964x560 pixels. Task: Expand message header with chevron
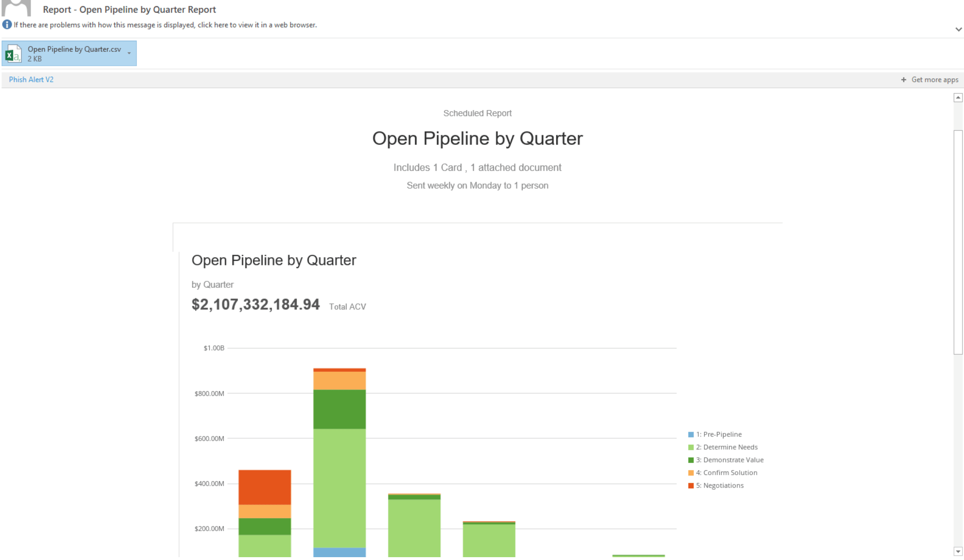pos(958,30)
